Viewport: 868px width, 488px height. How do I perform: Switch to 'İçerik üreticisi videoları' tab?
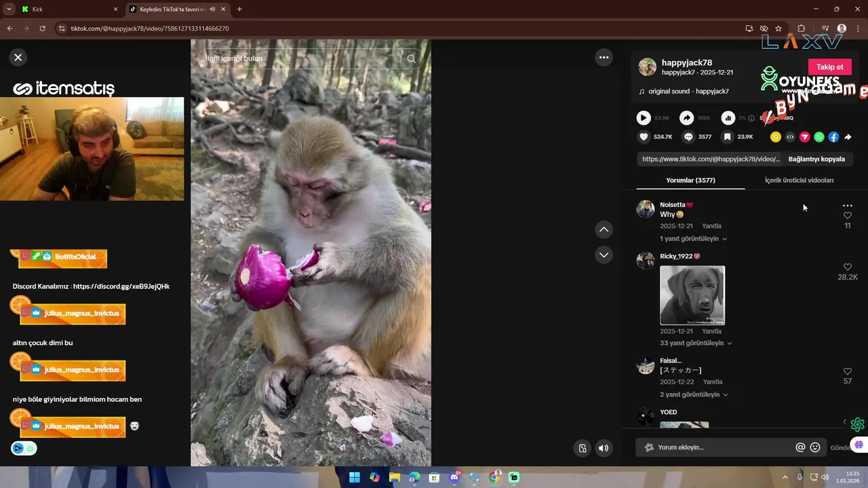799,180
